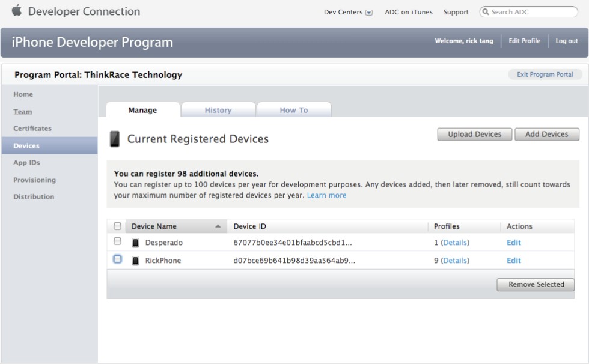
Task: Check the RickPhone device checkbox
Action: 118,259
